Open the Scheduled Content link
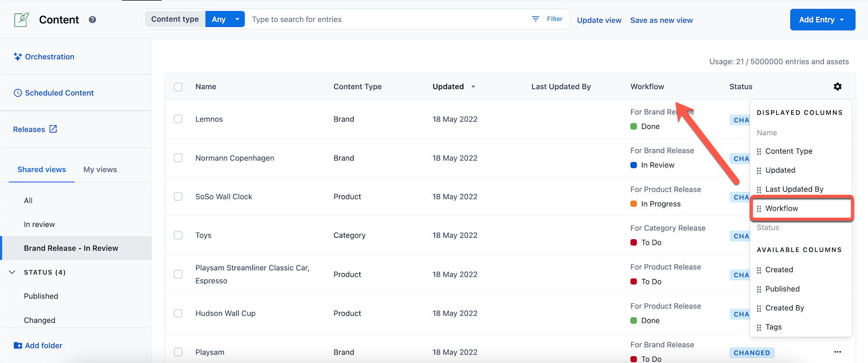The image size is (868, 363). (59, 93)
